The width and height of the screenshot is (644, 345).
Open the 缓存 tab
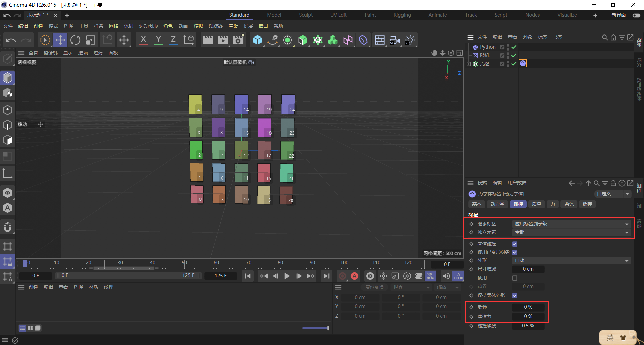(587, 204)
